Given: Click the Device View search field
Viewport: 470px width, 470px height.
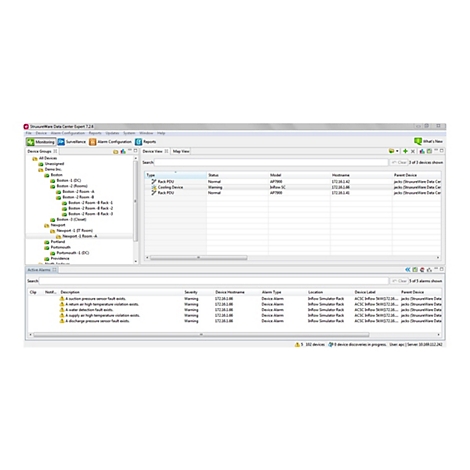Looking at the screenshot, I should click(x=271, y=162).
